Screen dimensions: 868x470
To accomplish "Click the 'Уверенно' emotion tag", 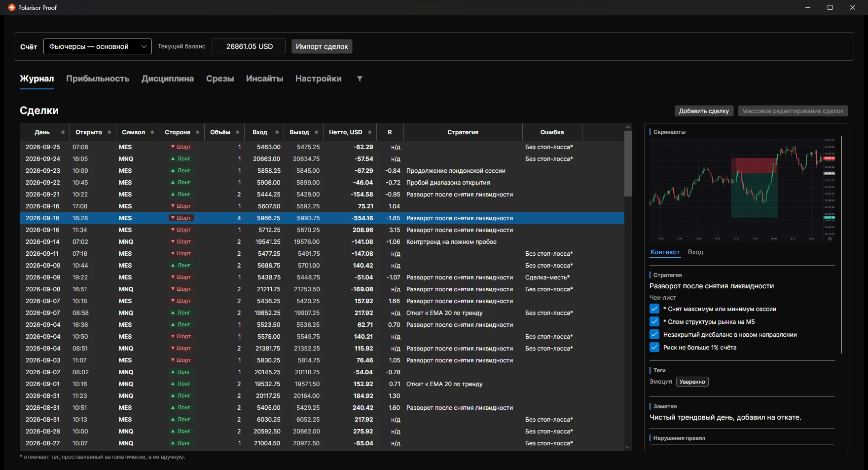I will (692, 382).
